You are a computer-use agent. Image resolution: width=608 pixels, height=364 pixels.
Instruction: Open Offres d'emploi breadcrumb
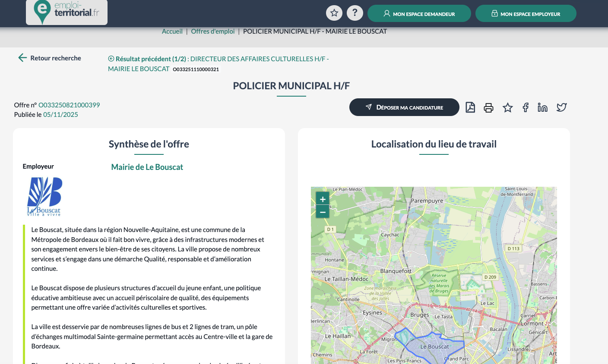coord(213,31)
